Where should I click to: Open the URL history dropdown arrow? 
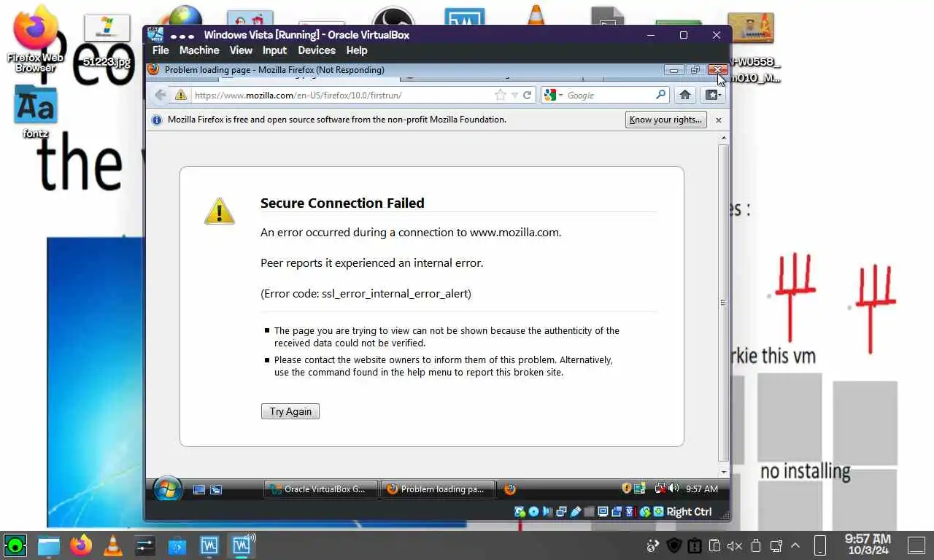click(x=514, y=95)
